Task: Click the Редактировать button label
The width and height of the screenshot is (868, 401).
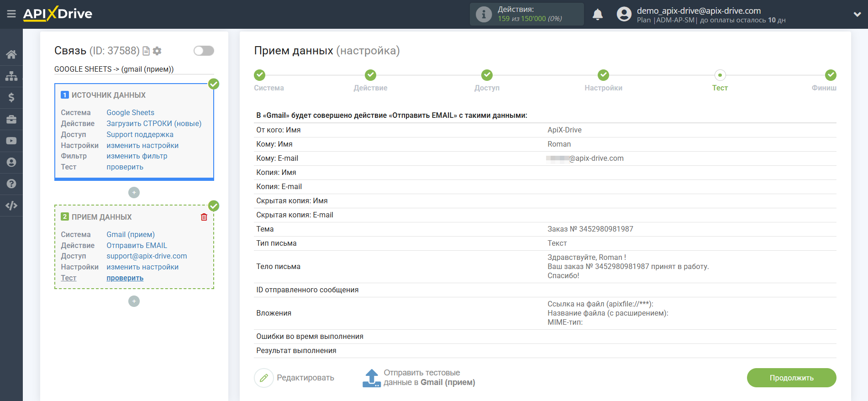Action: (305, 378)
